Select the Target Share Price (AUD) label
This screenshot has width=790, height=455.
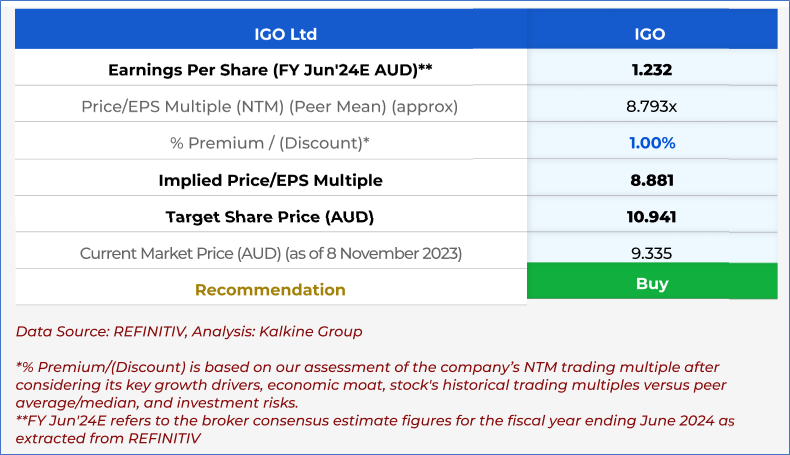(x=271, y=216)
